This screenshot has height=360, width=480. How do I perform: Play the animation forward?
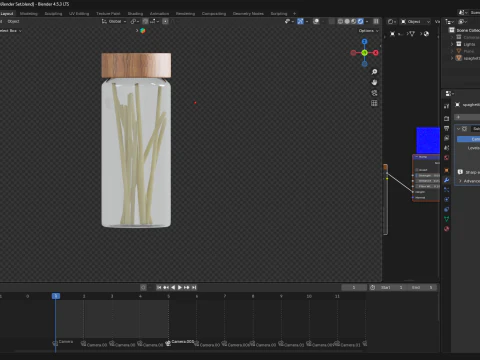point(180,287)
